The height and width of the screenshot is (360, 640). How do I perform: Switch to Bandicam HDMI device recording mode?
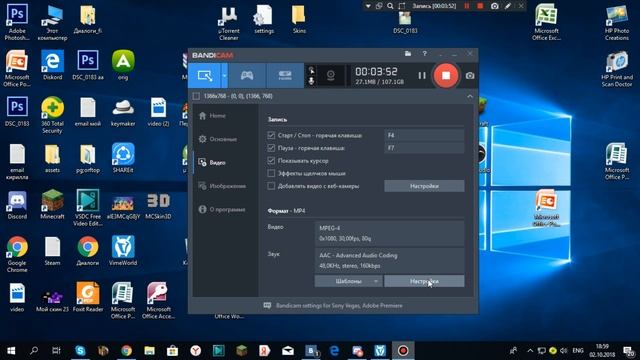(285, 76)
